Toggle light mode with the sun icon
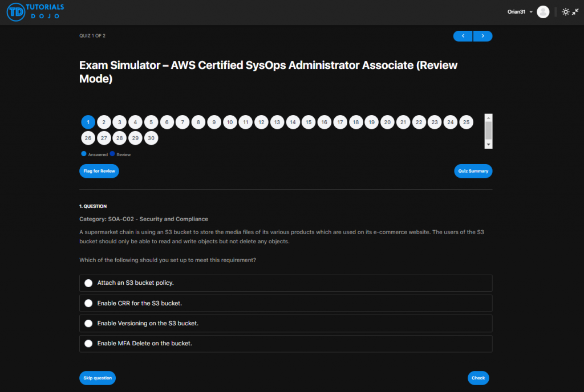Viewport: 584px width, 392px height. [565, 11]
